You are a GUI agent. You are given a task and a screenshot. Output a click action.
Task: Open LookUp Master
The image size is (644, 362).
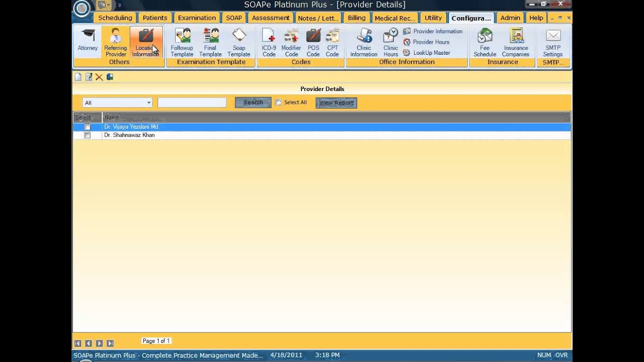click(427, 53)
